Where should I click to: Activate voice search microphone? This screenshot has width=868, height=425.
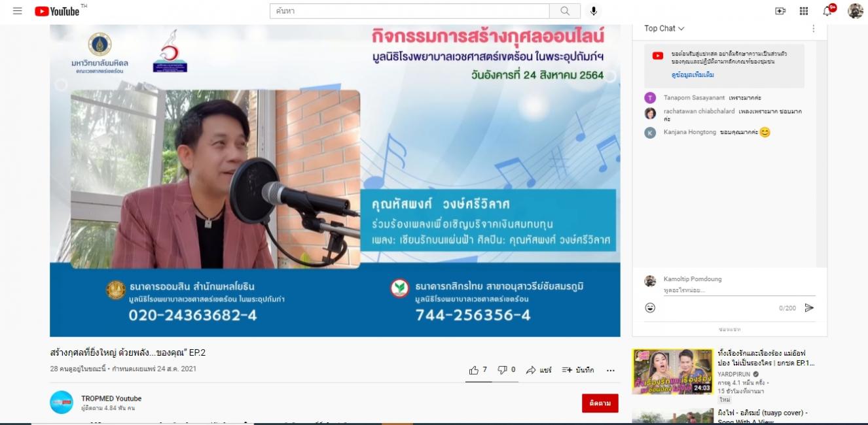(594, 11)
